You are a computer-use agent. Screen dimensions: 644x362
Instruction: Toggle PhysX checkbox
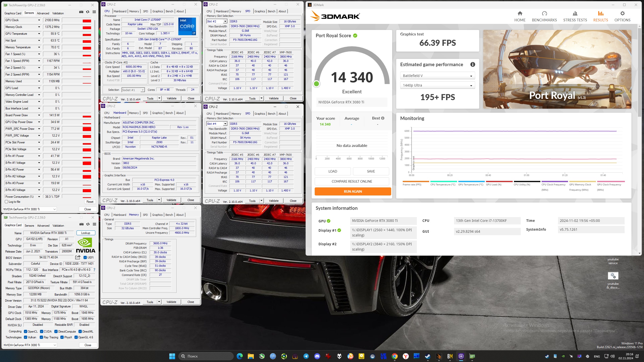tap(62, 337)
